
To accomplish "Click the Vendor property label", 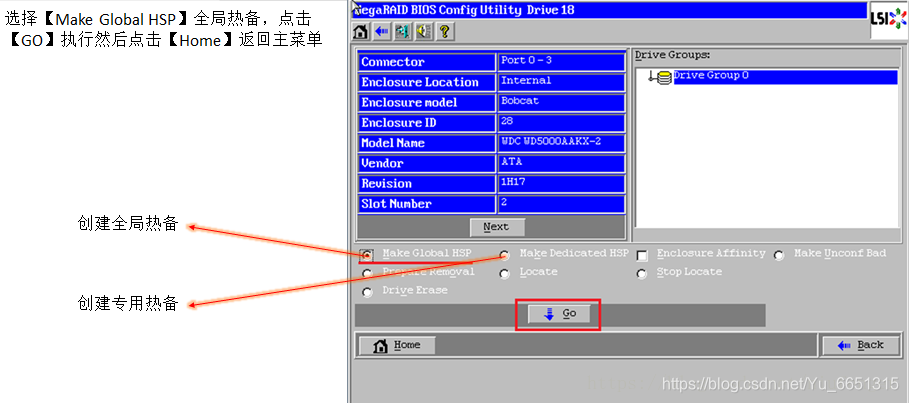I will [427, 164].
